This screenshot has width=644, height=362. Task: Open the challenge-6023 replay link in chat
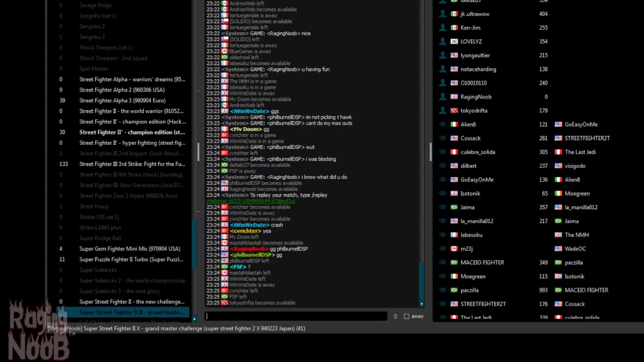point(251,201)
